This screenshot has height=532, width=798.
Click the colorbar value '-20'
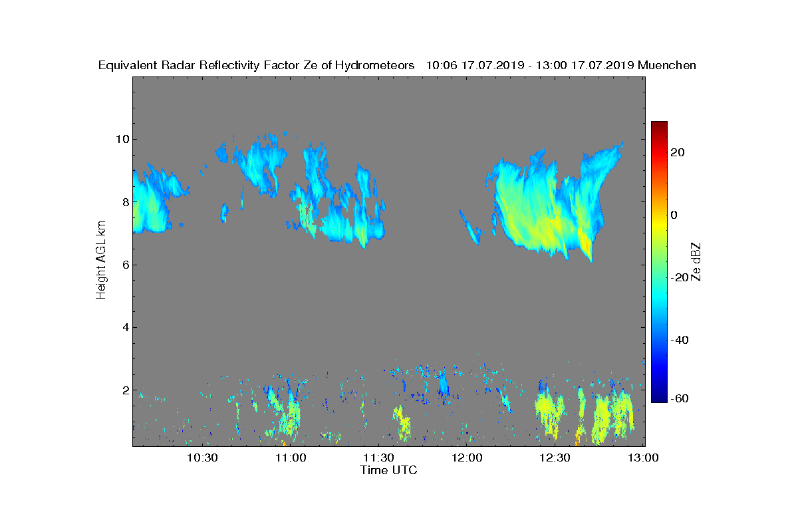(x=680, y=277)
